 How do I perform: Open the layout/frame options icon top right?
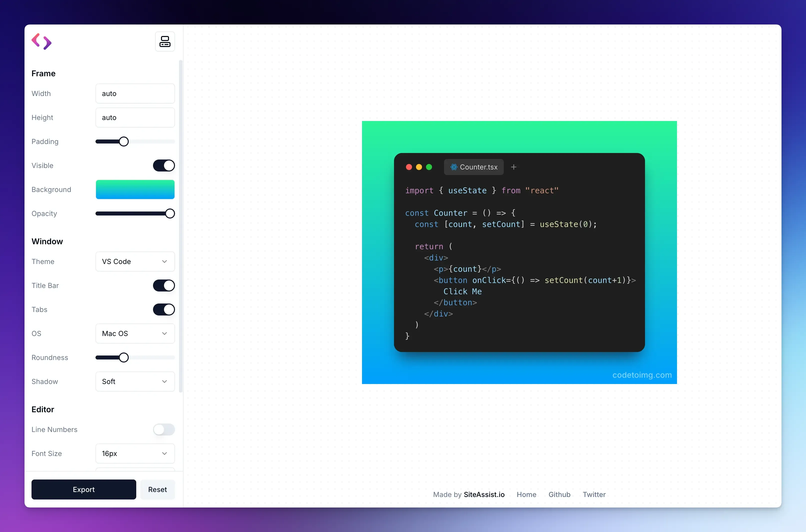click(164, 41)
